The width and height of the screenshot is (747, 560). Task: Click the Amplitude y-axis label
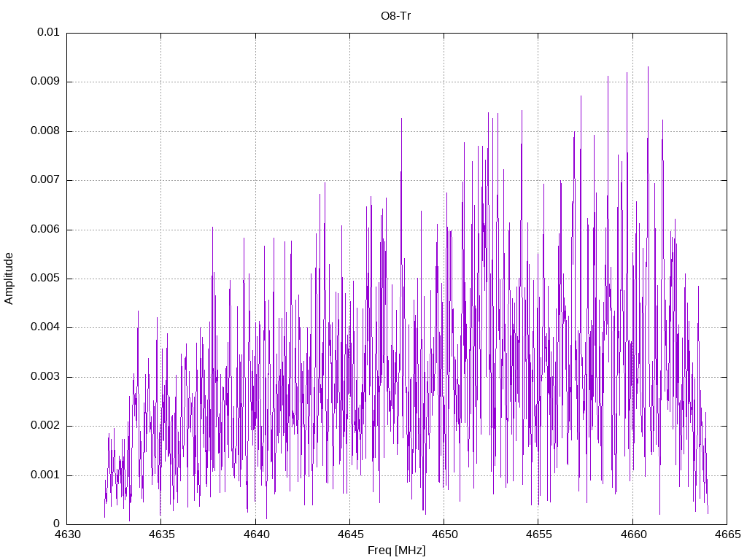[x=9, y=279]
